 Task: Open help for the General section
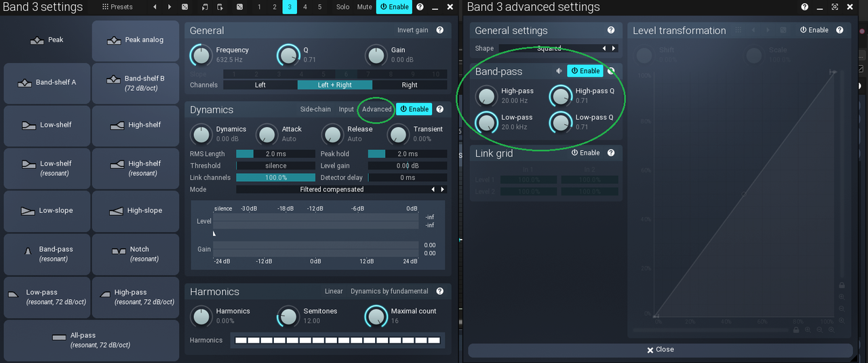[x=440, y=31]
